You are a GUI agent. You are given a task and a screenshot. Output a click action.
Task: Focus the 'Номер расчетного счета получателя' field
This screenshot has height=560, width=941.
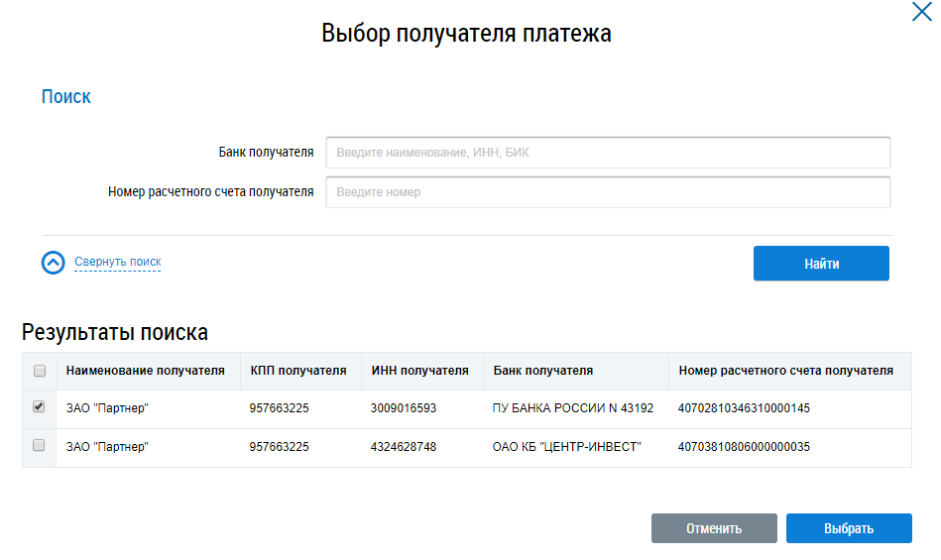coord(608,192)
